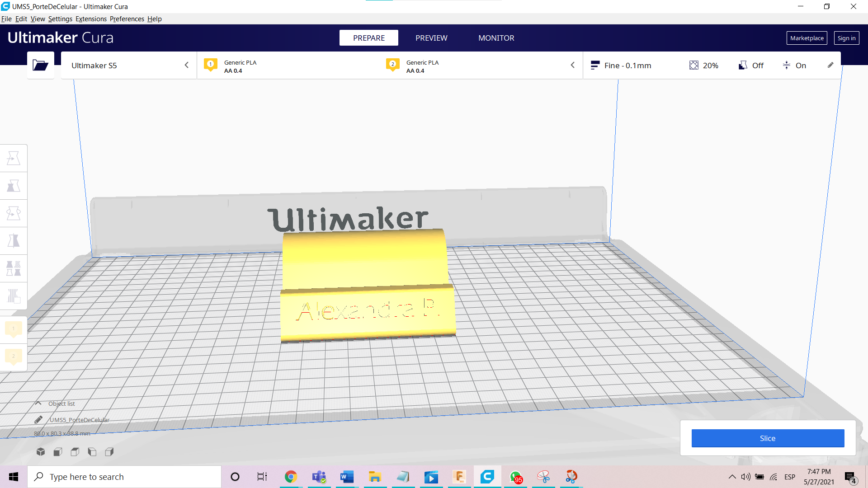The height and width of the screenshot is (488, 868).
Task: Open the Support Blocker tool
Action: click(14, 296)
